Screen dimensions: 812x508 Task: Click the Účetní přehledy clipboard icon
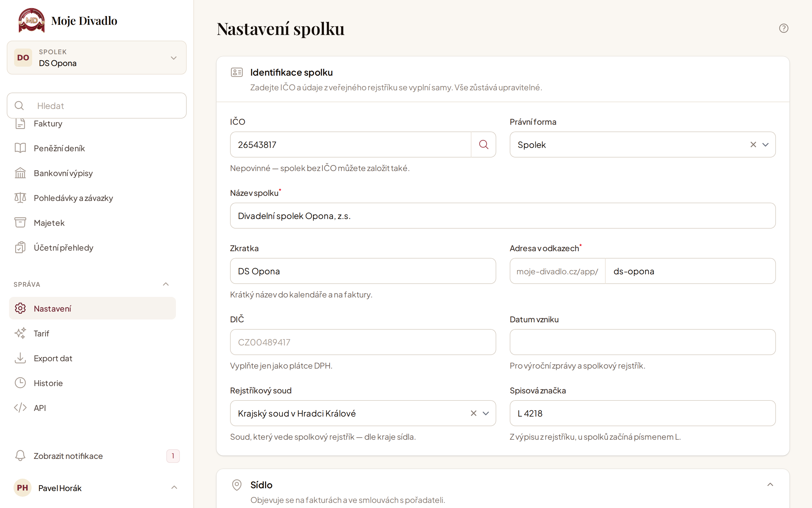(x=20, y=247)
